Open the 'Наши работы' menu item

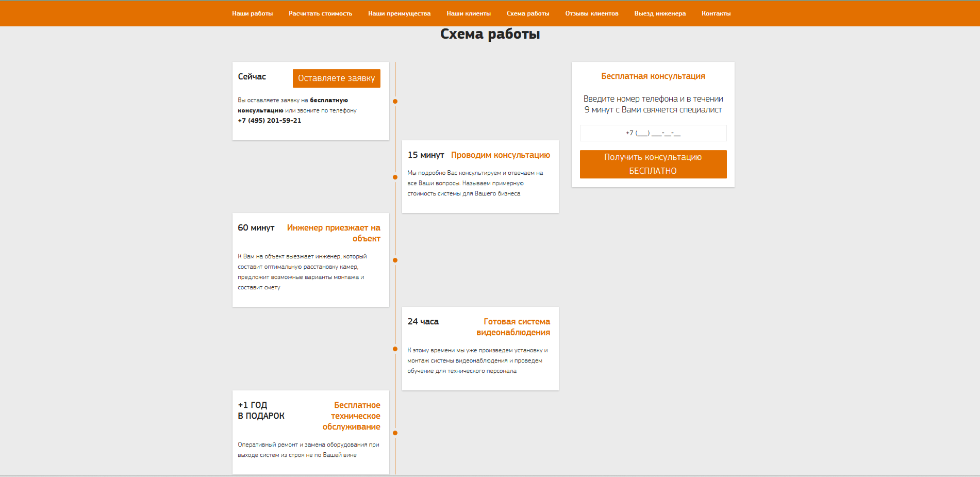[252, 13]
